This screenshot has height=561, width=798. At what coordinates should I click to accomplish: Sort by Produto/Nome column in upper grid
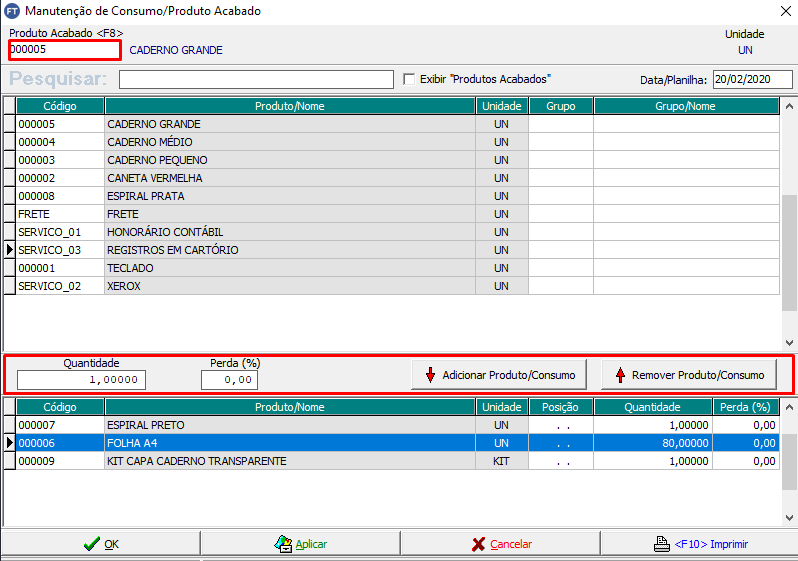coord(289,106)
